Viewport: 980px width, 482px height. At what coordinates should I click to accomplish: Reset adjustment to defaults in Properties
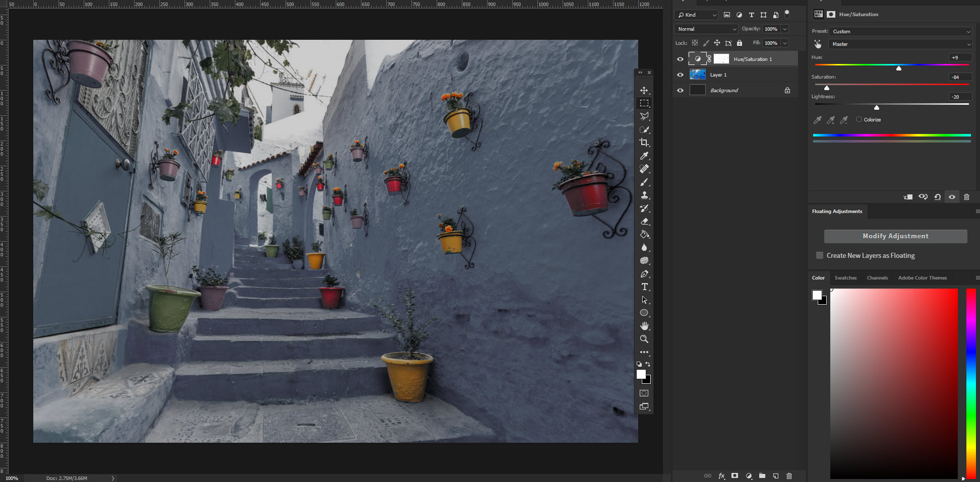(937, 197)
